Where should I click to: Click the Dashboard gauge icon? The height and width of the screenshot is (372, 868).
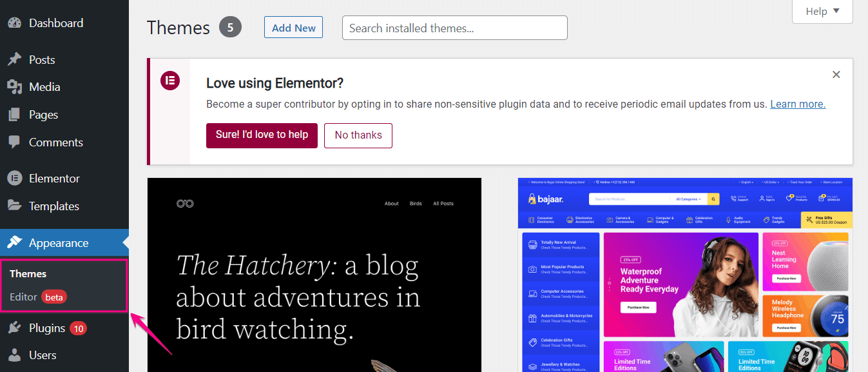tap(15, 23)
